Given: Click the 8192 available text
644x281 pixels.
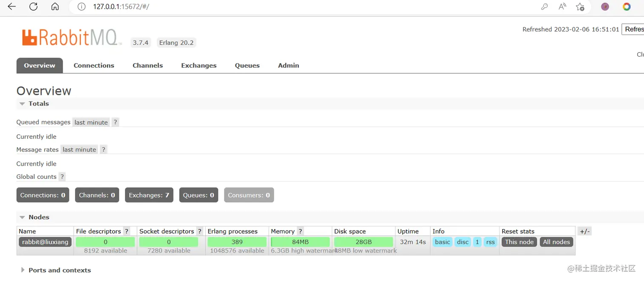Looking at the screenshot, I should click(105, 251).
